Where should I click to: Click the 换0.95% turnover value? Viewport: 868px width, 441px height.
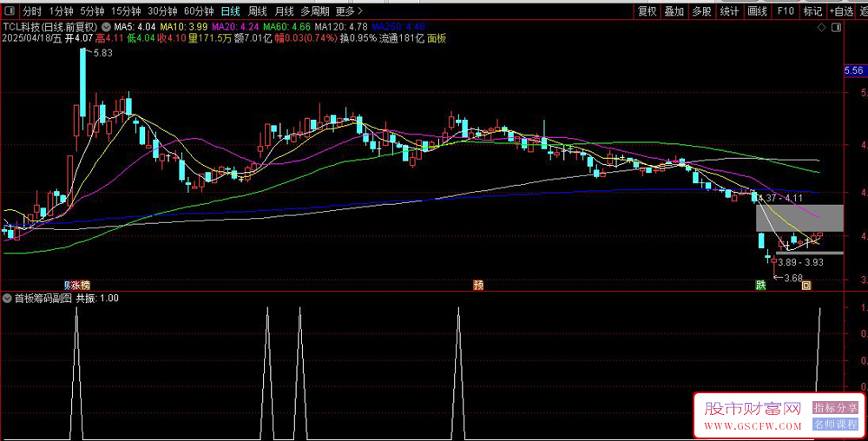click(358, 38)
